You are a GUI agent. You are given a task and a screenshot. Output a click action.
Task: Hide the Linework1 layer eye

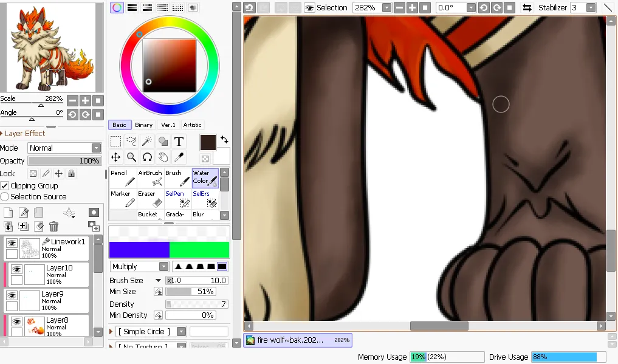pos(12,242)
